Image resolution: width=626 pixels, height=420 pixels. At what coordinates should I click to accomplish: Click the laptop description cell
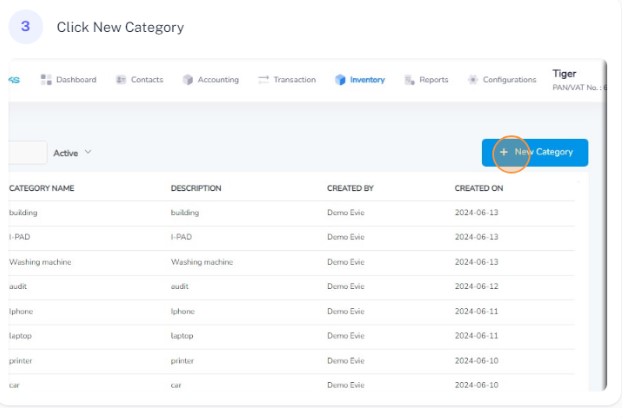(182, 336)
